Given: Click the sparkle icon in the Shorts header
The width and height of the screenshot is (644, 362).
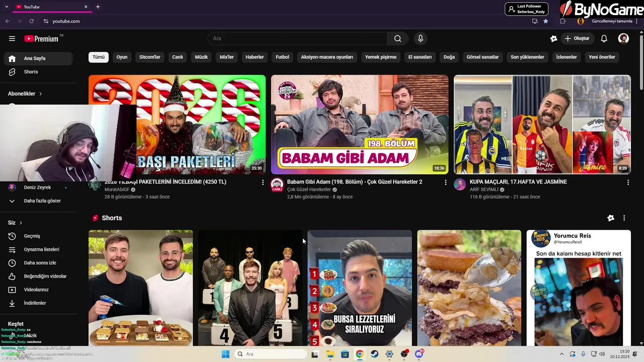Looking at the screenshot, I should click(611, 218).
